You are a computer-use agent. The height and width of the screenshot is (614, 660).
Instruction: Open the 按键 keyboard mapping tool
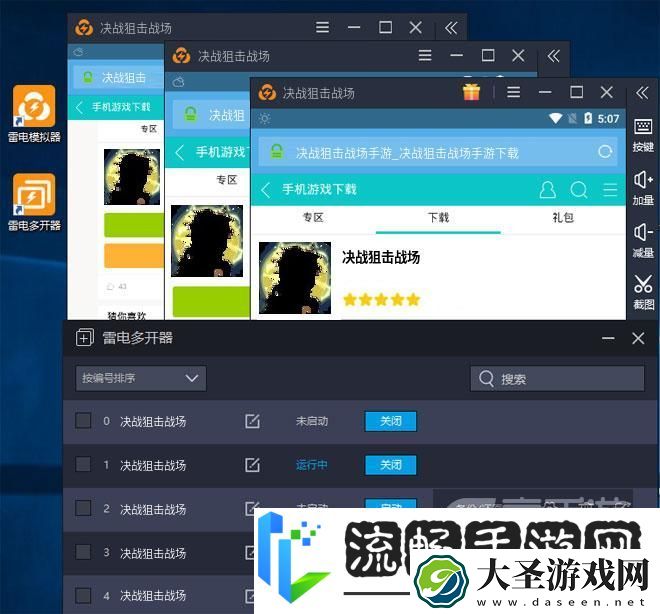pyautogui.click(x=643, y=135)
